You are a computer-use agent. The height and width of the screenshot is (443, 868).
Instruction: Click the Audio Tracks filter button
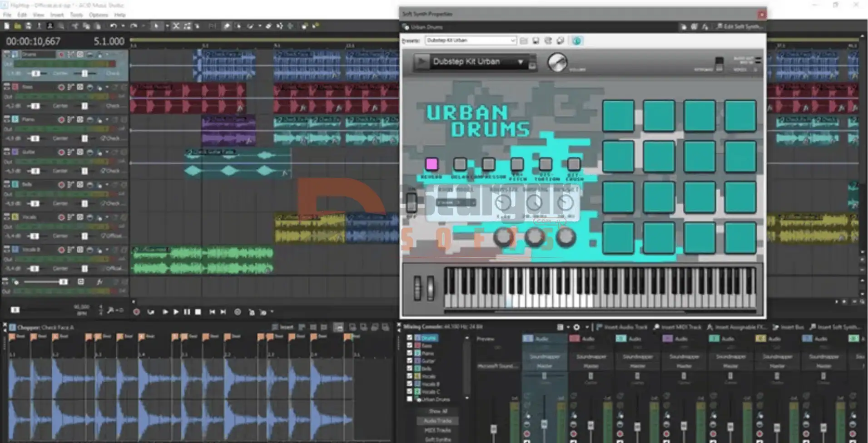point(438,421)
